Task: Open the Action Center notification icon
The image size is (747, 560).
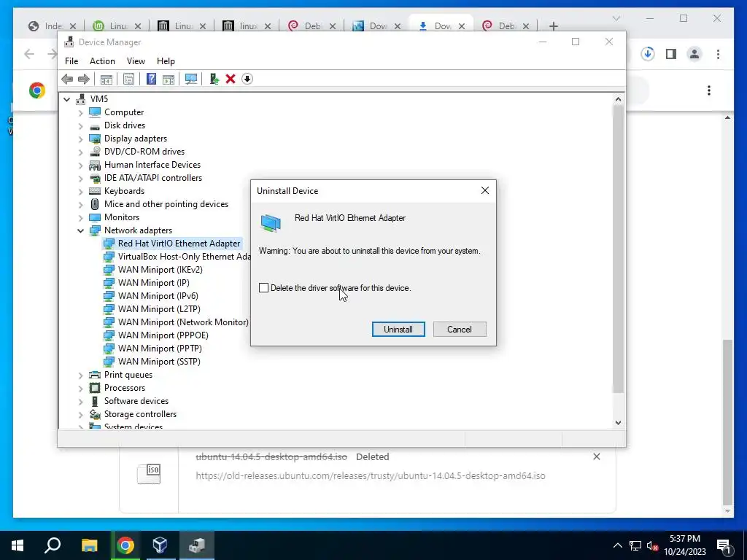Action: (723, 545)
